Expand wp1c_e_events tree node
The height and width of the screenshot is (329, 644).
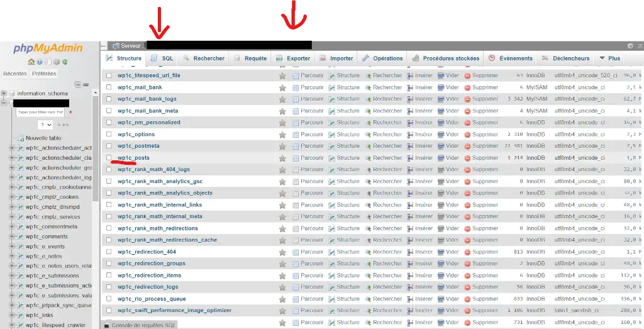coord(12,247)
